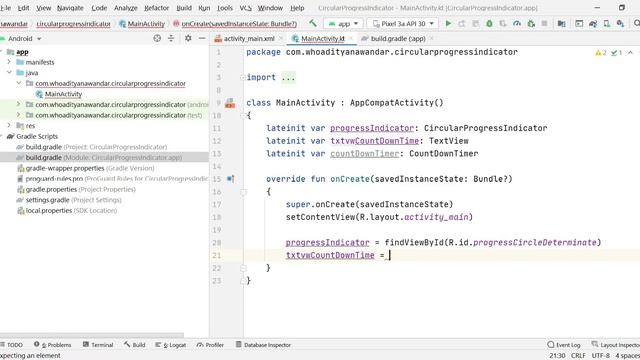Expand the manifests folder
The image size is (640, 360).
(9, 62)
